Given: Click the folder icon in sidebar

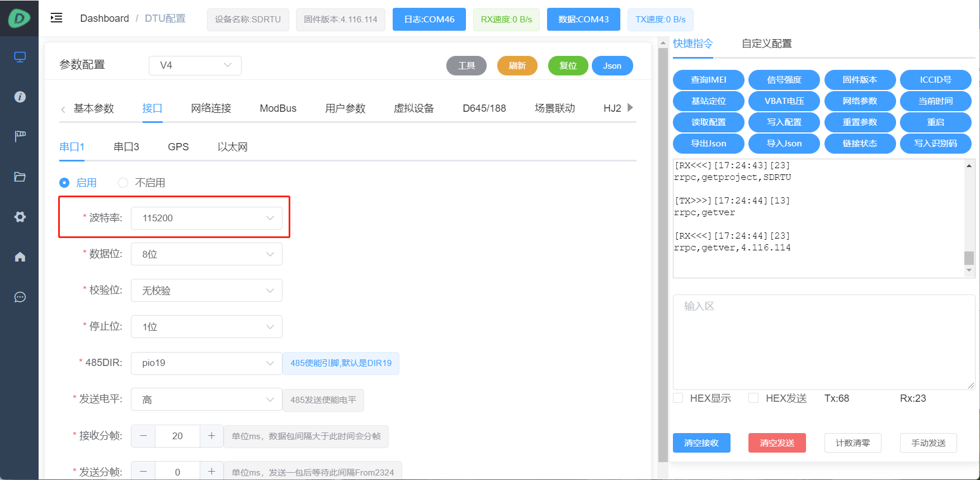Looking at the screenshot, I should (x=20, y=177).
